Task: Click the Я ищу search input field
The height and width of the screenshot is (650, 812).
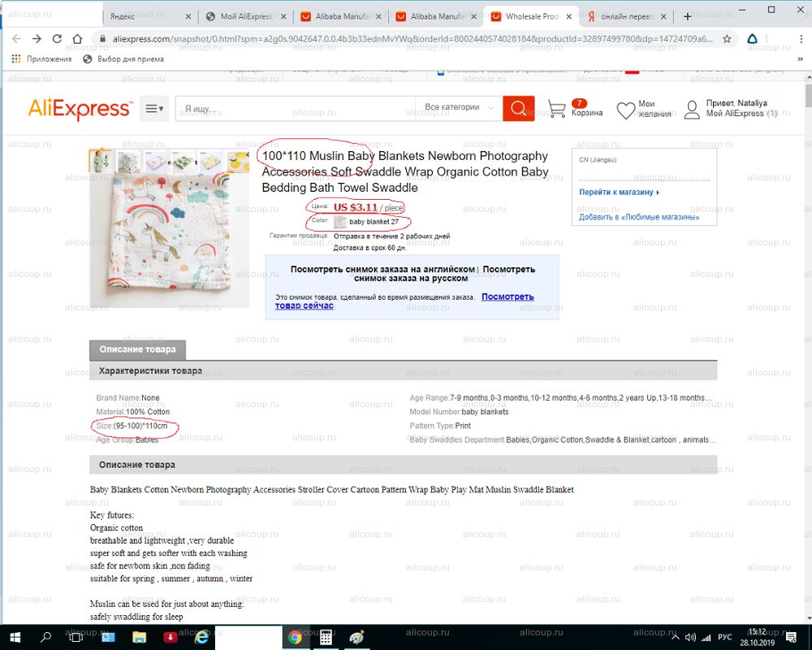Action: tap(296, 109)
